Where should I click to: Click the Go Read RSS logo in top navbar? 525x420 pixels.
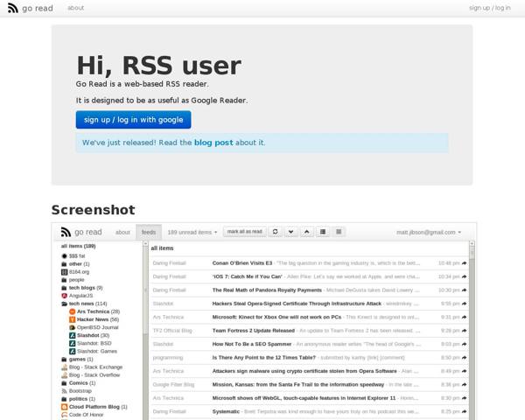(x=12, y=8)
